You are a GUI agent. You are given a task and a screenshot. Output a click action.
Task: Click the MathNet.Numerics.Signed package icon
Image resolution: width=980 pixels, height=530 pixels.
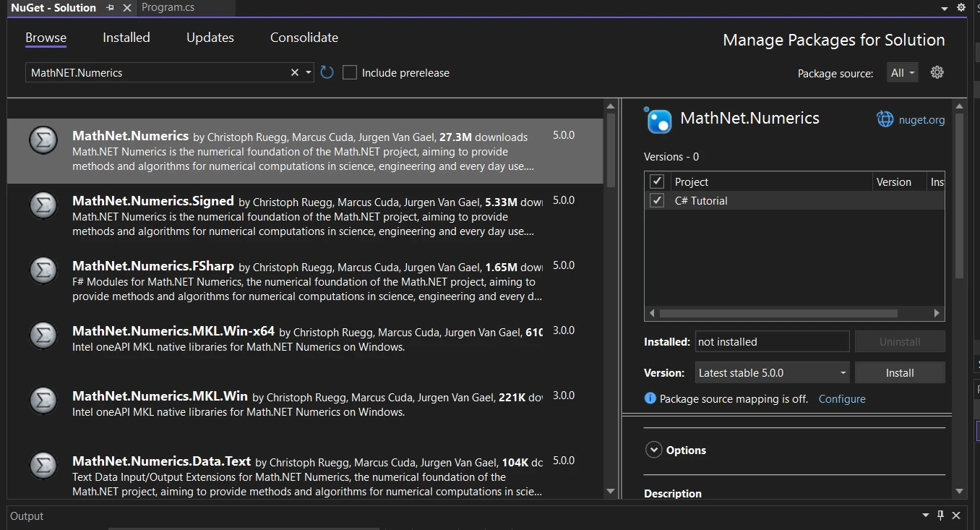tap(43, 205)
